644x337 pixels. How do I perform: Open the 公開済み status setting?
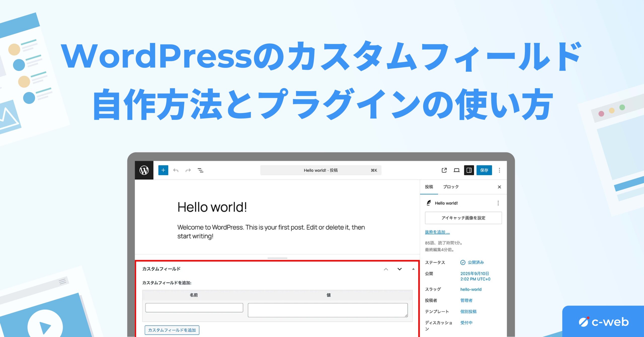pos(476,262)
